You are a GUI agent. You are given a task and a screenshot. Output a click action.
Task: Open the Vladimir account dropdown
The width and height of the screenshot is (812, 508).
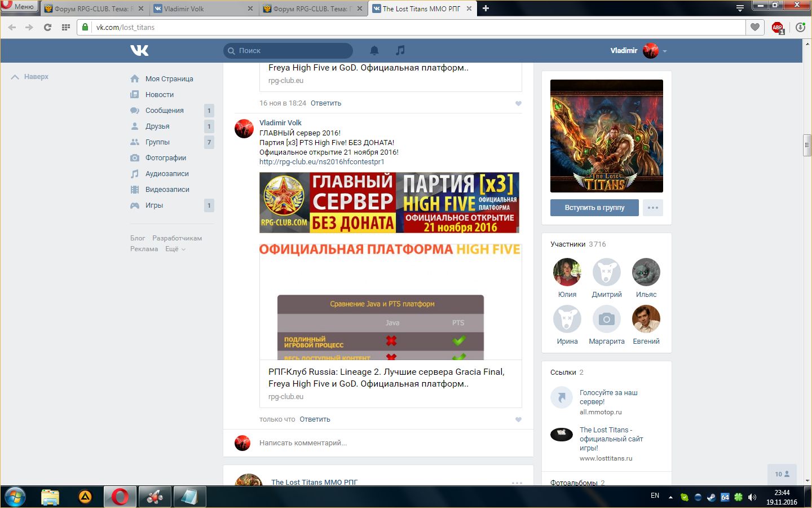pyautogui.click(x=638, y=51)
